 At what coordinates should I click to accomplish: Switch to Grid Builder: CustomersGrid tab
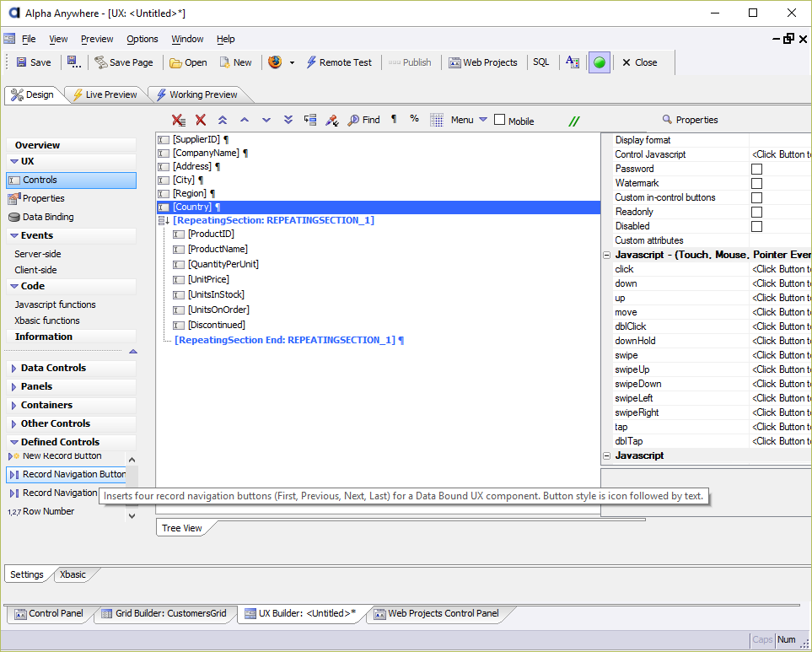[x=164, y=614]
